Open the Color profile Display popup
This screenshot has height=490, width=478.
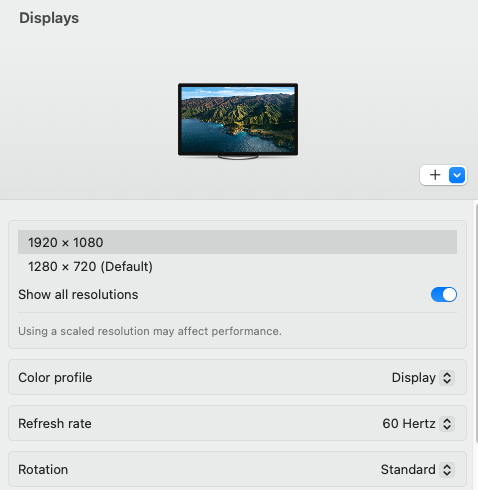pos(423,378)
